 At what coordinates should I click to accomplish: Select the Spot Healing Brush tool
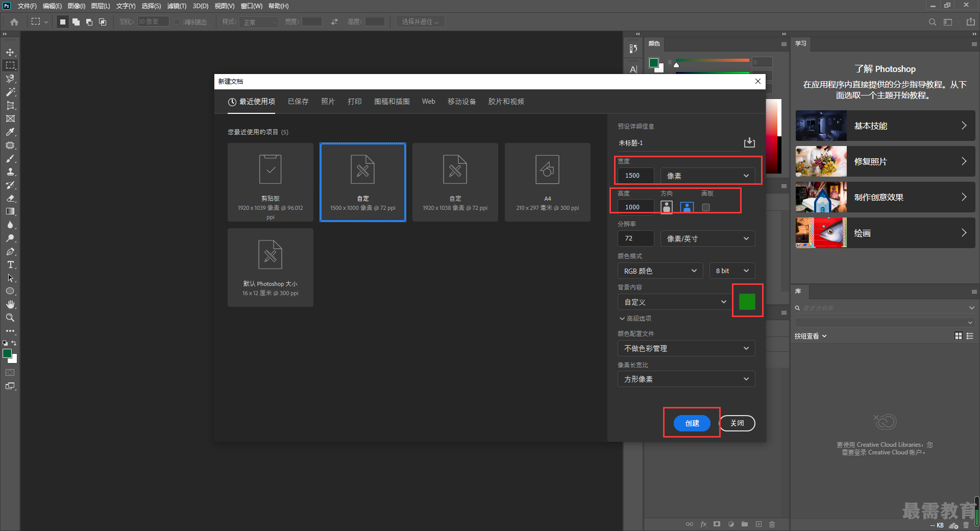pos(10,145)
